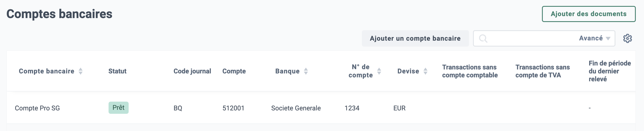Sort by Devise column arrows
Image resolution: width=644 pixels, height=131 pixels.
tap(425, 71)
